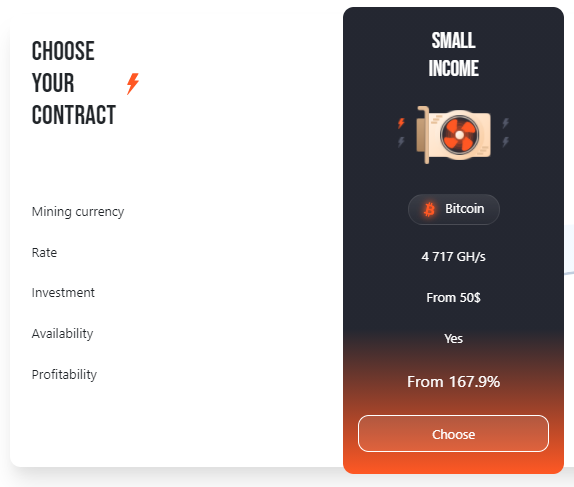
Task: Click the Mining currency row label
Action: [x=78, y=212]
